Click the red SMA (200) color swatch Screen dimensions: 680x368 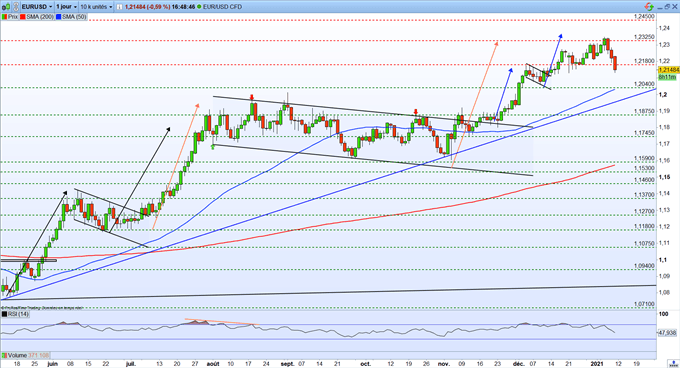click(x=23, y=17)
